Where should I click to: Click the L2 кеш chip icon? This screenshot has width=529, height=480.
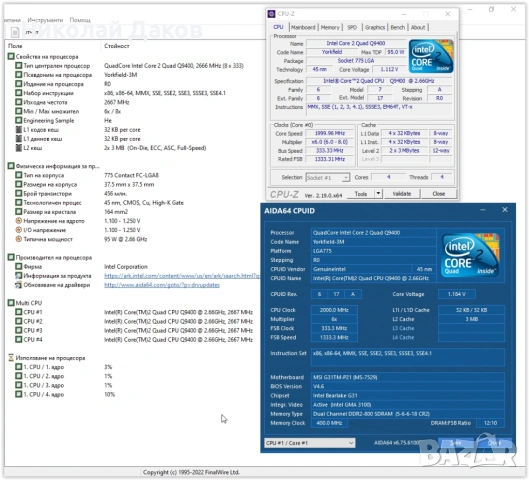[x=19, y=148]
